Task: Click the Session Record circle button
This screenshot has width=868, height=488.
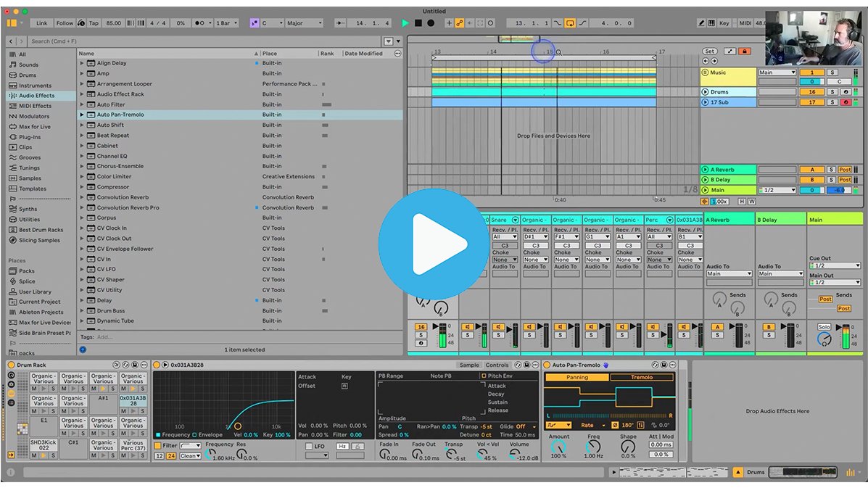Action: point(490,23)
